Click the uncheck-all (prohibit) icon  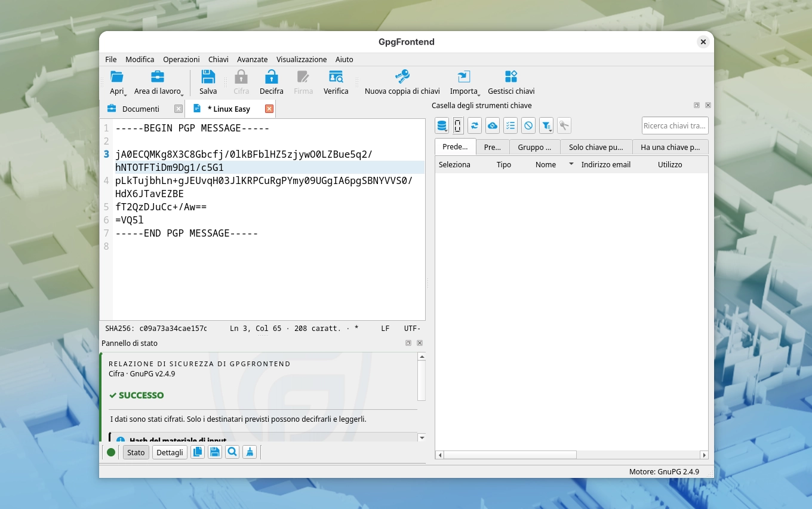click(528, 125)
